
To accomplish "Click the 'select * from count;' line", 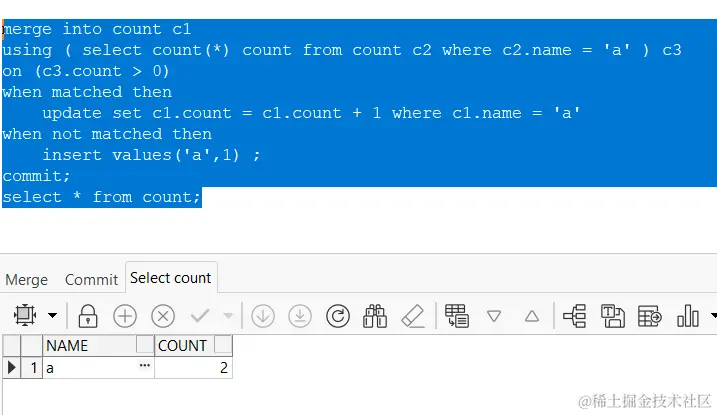I will coord(102,197).
